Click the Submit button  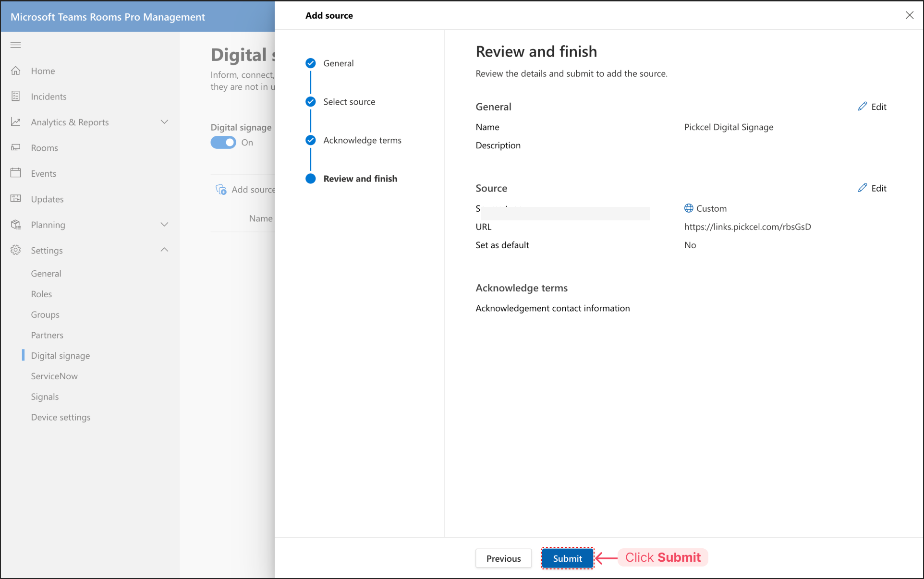coord(567,558)
